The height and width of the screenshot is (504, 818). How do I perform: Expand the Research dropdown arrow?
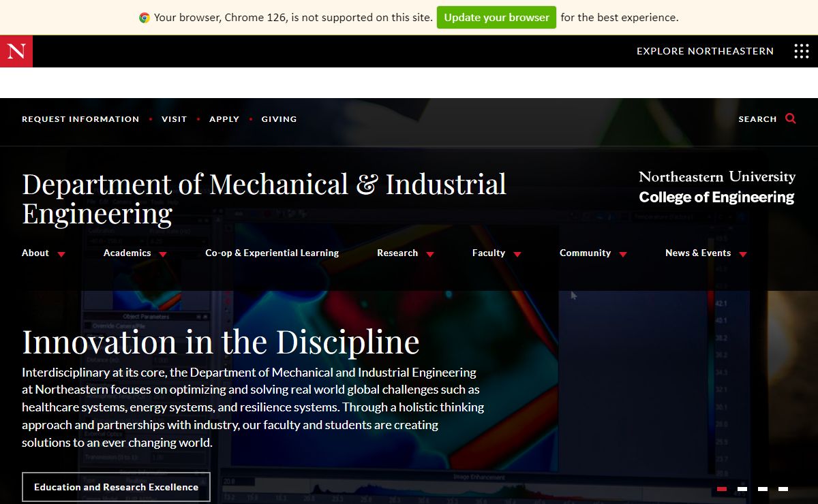430,254
